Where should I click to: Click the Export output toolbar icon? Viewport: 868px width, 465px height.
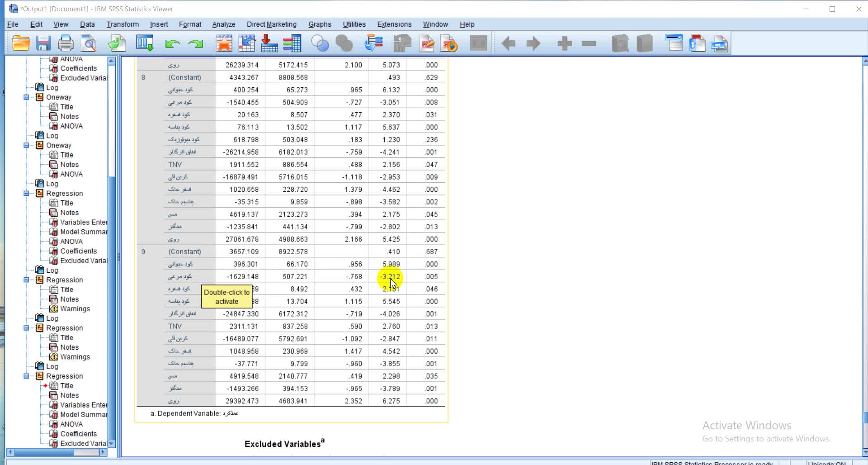point(117,43)
